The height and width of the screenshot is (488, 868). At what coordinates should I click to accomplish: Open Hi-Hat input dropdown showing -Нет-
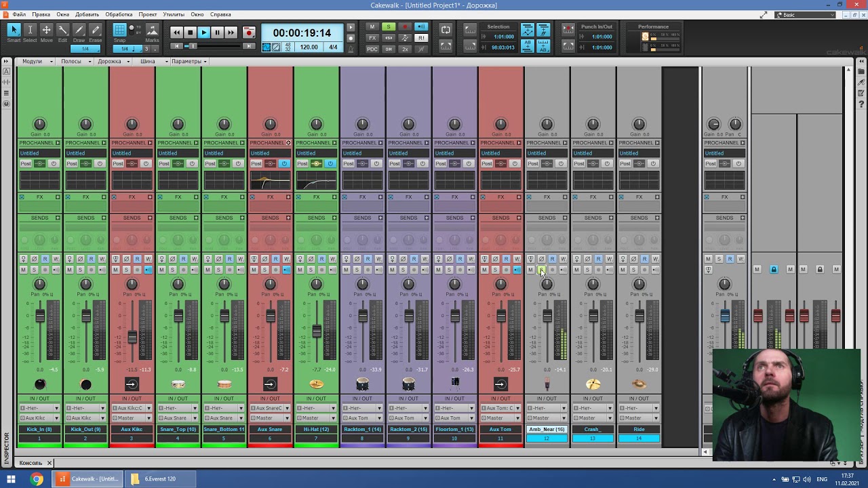click(316, 408)
